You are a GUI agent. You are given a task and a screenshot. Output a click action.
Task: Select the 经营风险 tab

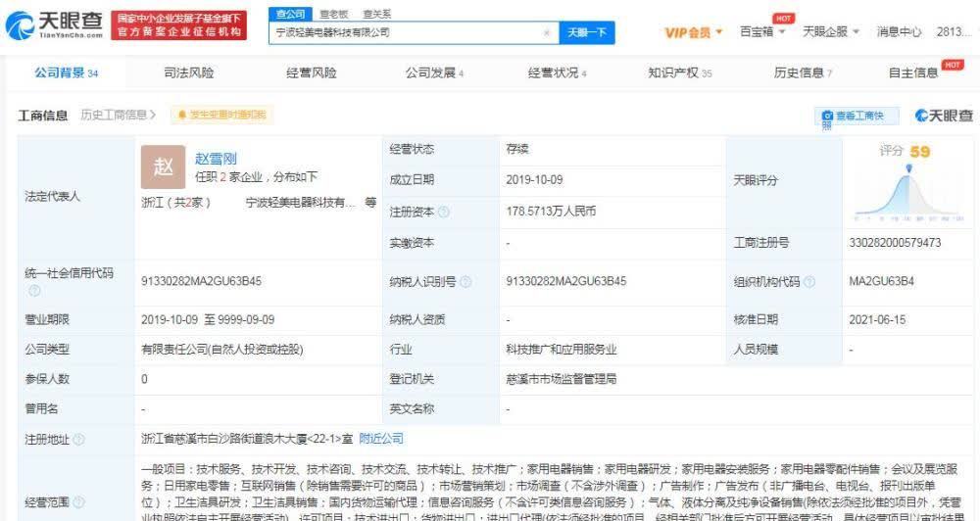[312, 73]
